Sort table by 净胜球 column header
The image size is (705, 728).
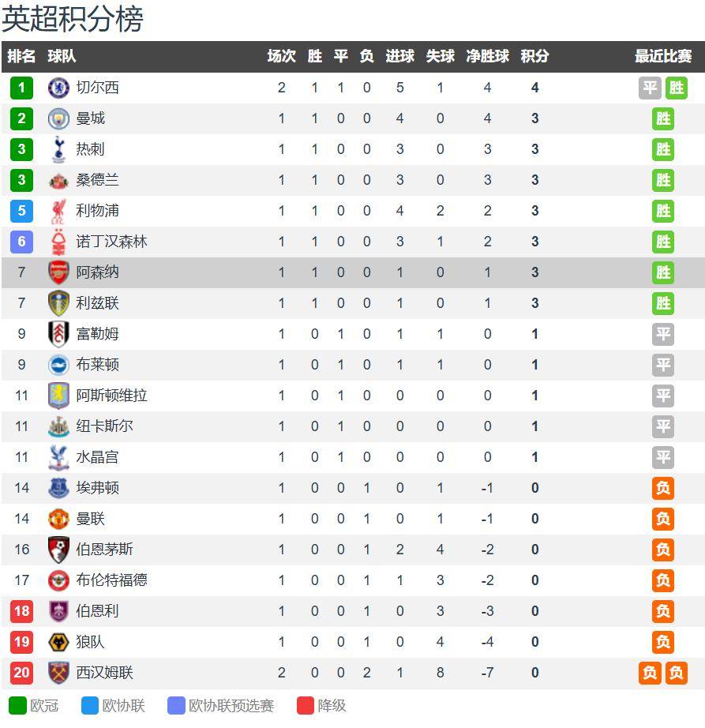coord(487,57)
